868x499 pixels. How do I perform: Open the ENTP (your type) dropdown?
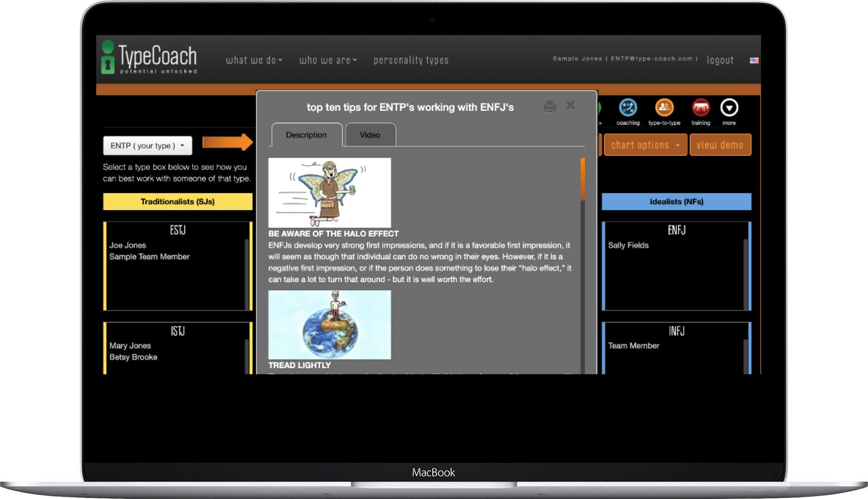click(148, 146)
